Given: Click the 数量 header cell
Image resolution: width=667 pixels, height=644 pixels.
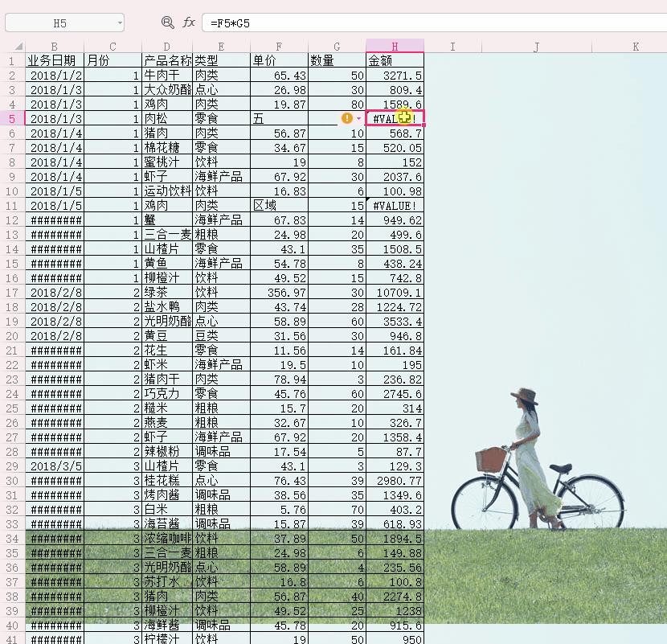Looking at the screenshot, I should click(337, 60).
